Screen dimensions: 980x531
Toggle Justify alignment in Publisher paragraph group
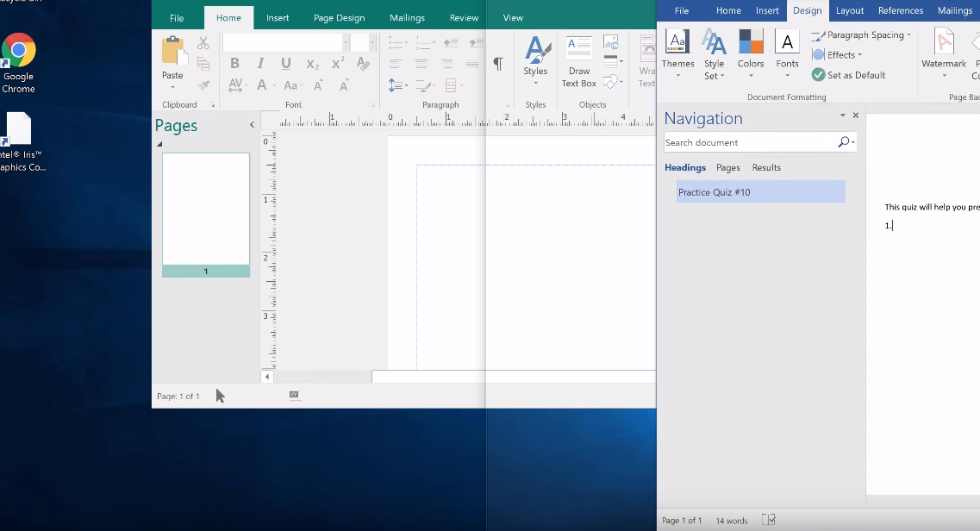click(472, 63)
